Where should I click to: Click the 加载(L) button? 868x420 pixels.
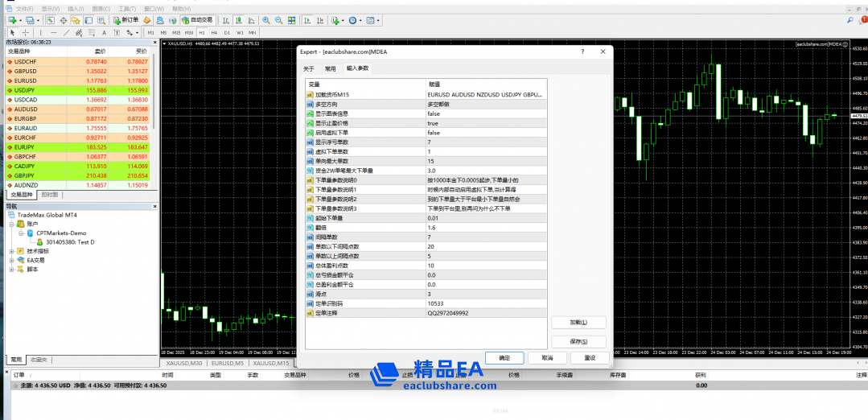pos(578,322)
